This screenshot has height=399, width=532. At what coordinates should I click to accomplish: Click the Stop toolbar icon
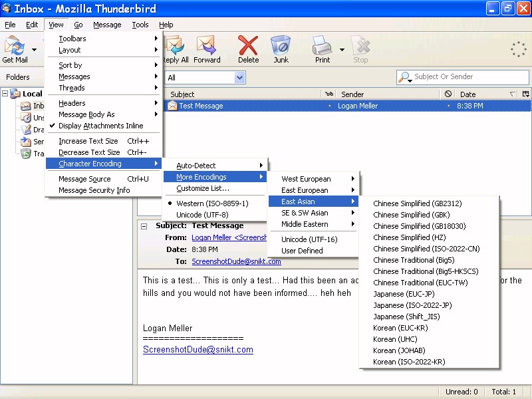tap(360, 45)
